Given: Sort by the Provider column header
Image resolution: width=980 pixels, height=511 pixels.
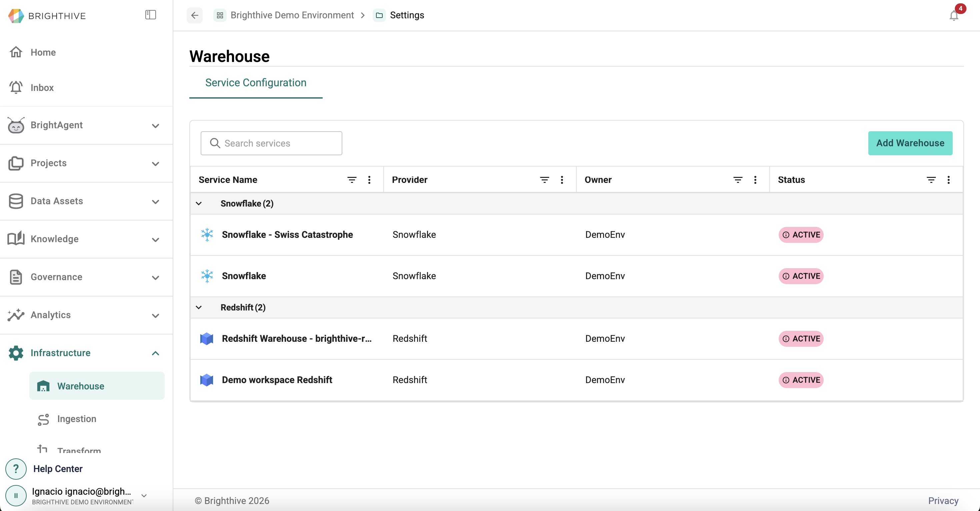Looking at the screenshot, I should tap(409, 180).
